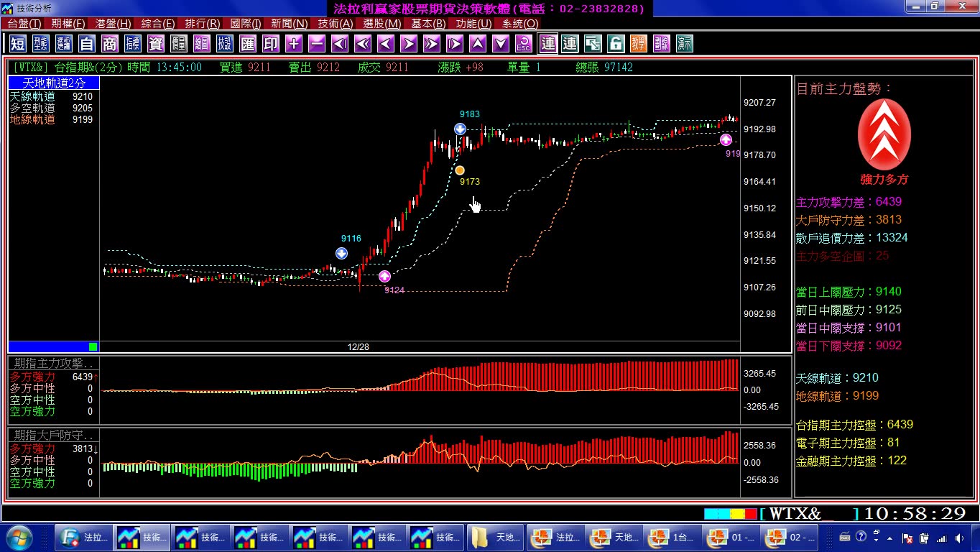Click the 商 toolbar icon
The image size is (980, 552).
pos(110,44)
